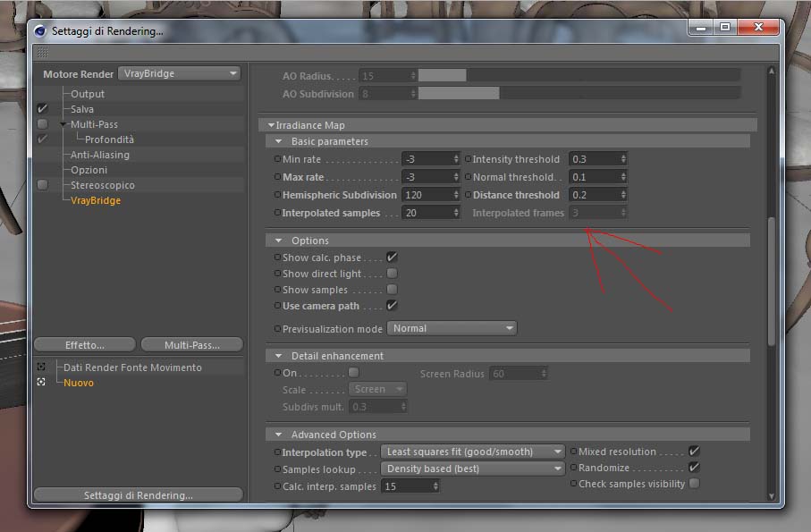Click the keyframe circle next to Hemispheric Subdivision
Viewport: 811px width, 532px height.
point(277,195)
